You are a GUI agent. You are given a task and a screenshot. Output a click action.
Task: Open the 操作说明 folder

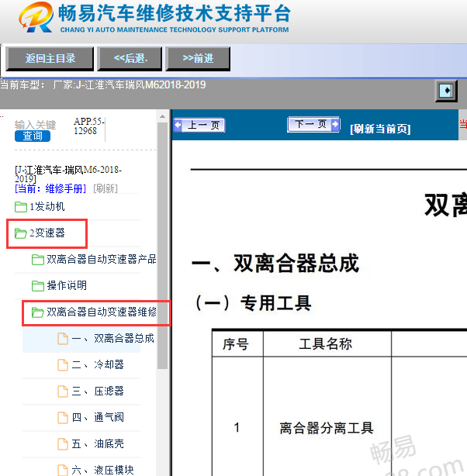click(x=67, y=285)
